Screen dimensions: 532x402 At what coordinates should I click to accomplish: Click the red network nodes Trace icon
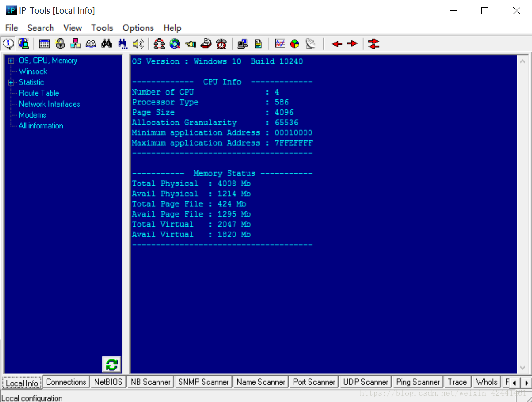(x=159, y=44)
